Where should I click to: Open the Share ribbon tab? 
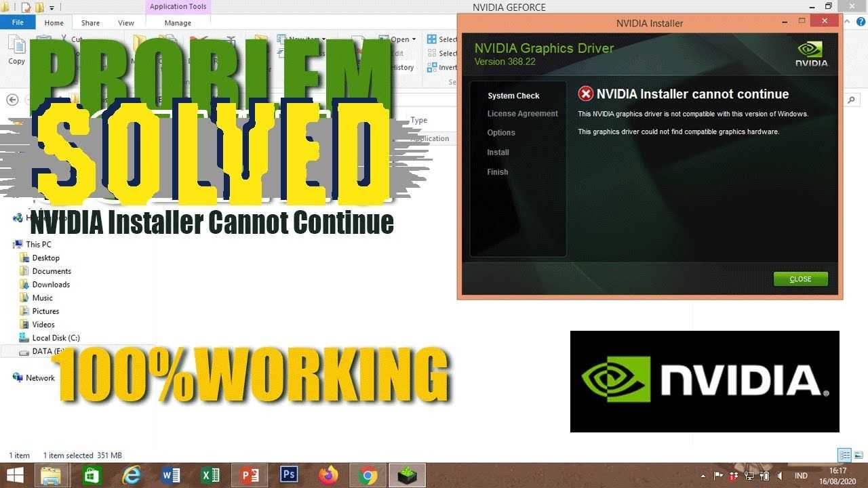[90, 23]
